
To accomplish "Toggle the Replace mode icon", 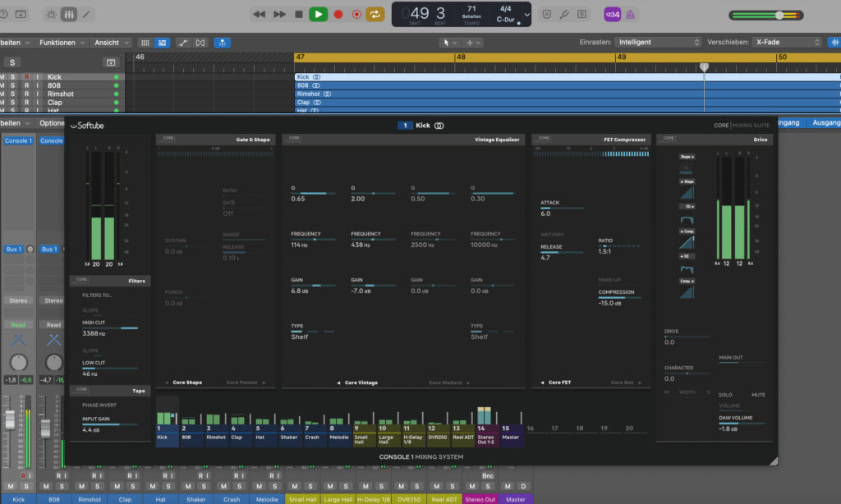I will (x=546, y=15).
